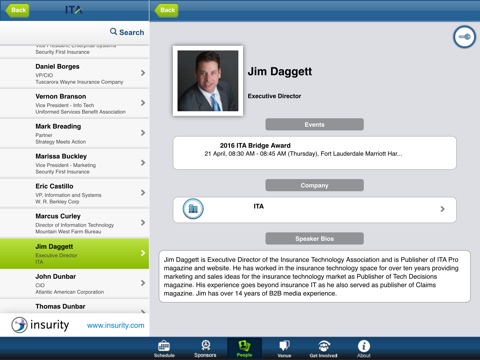Click the Executive Director title under Jim Daggett heading
This screenshot has width=480, height=360.
(x=274, y=96)
